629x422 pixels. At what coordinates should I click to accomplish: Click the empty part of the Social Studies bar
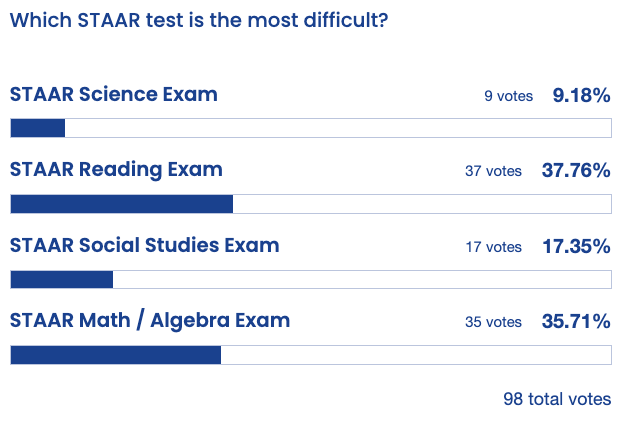(x=362, y=279)
